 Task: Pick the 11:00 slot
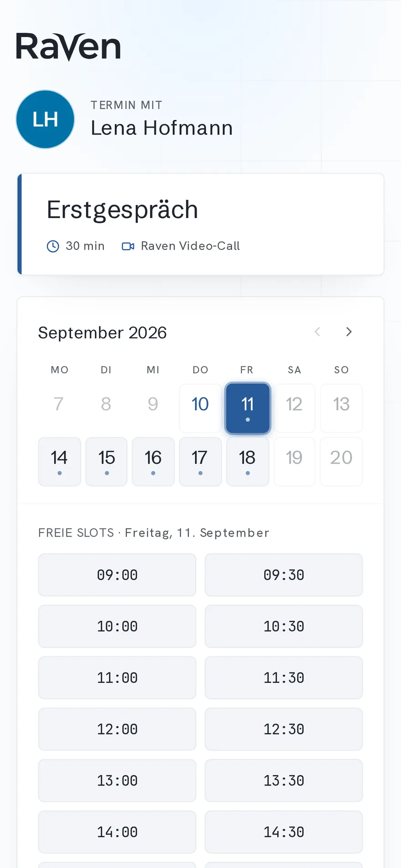click(x=117, y=678)
